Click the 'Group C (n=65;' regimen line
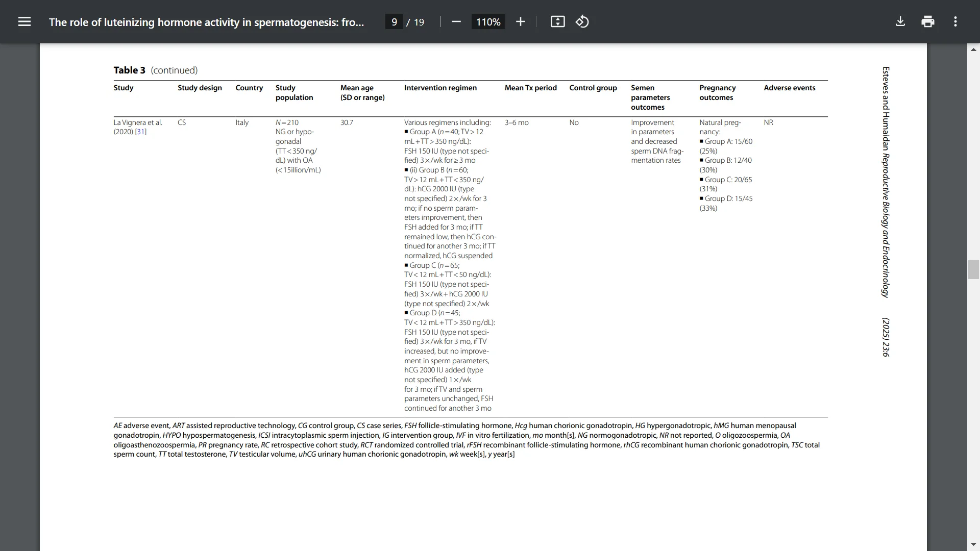Screen dimensions: 980x551 click(434, 265)
